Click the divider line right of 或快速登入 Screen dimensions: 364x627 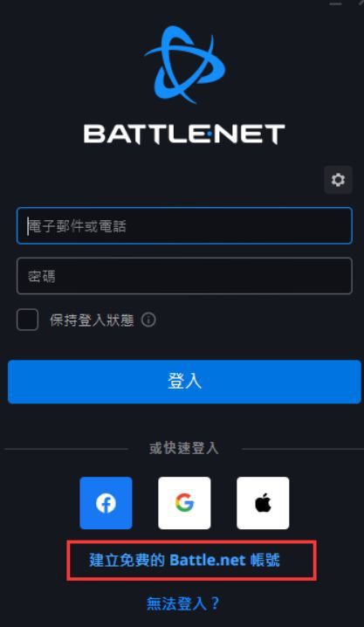[x=303, y=449]
